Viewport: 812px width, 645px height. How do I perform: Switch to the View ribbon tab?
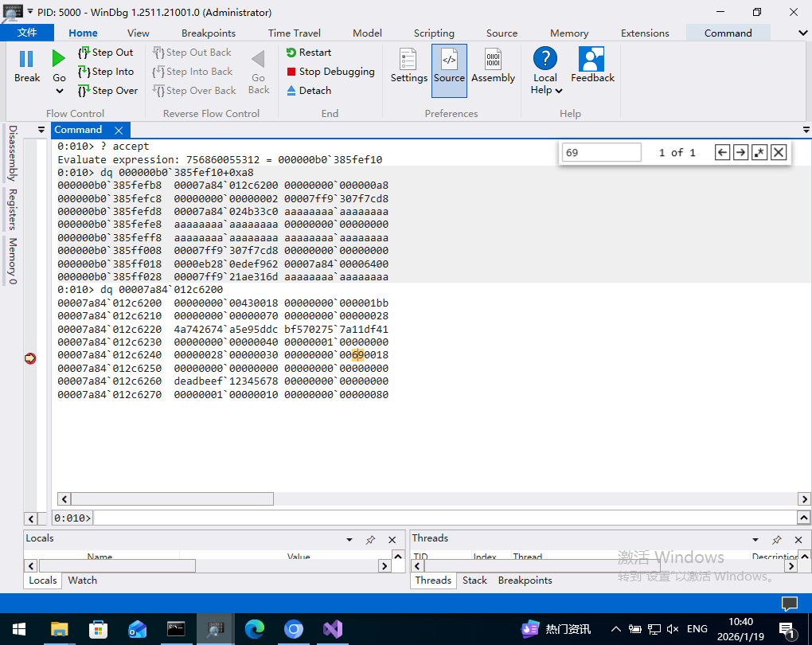tap(139, 33)
